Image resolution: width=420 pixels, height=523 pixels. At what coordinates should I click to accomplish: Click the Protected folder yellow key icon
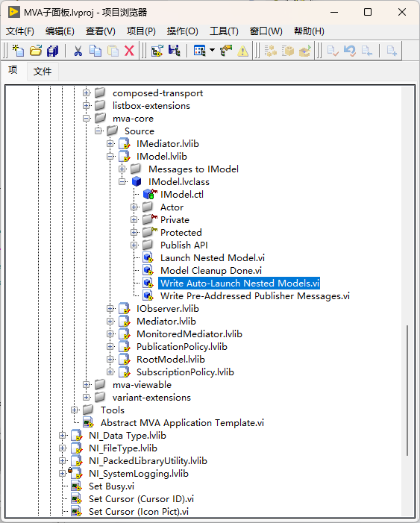pyautogui.click(x=154, y=230)
